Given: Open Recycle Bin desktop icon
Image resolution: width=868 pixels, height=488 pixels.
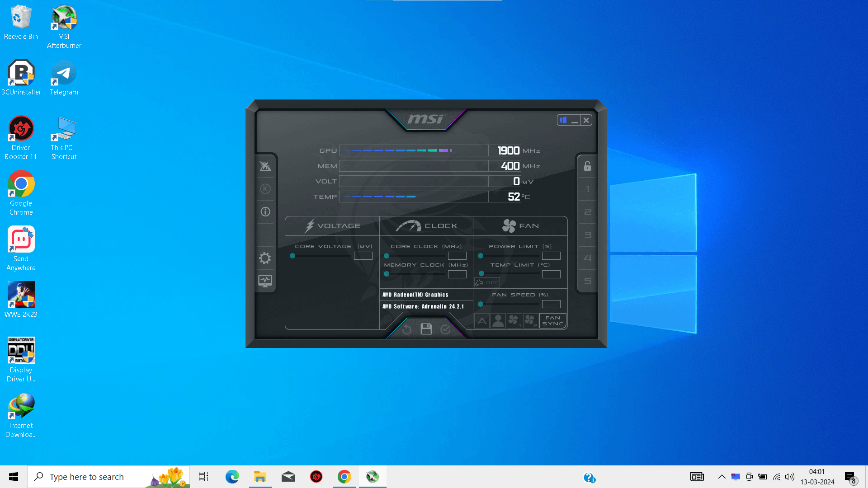Looking at the screenshot, I should 21,23.
